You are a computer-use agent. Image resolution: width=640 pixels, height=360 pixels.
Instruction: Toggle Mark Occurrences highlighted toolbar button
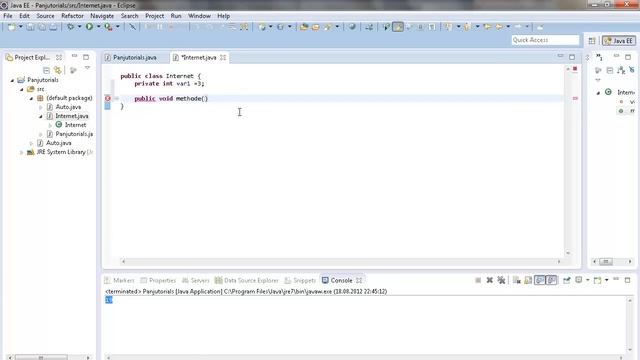pyautogui.click(x=398, y=27)
